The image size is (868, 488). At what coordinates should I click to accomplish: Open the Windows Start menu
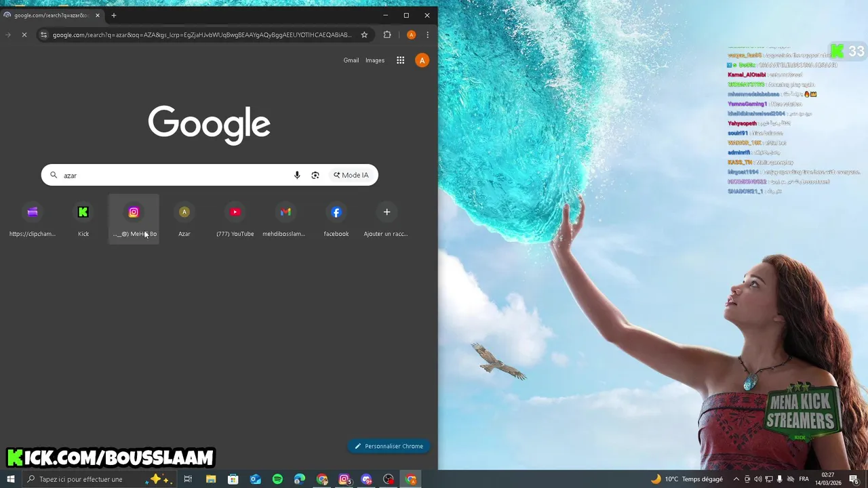click(x=11, y=479)
